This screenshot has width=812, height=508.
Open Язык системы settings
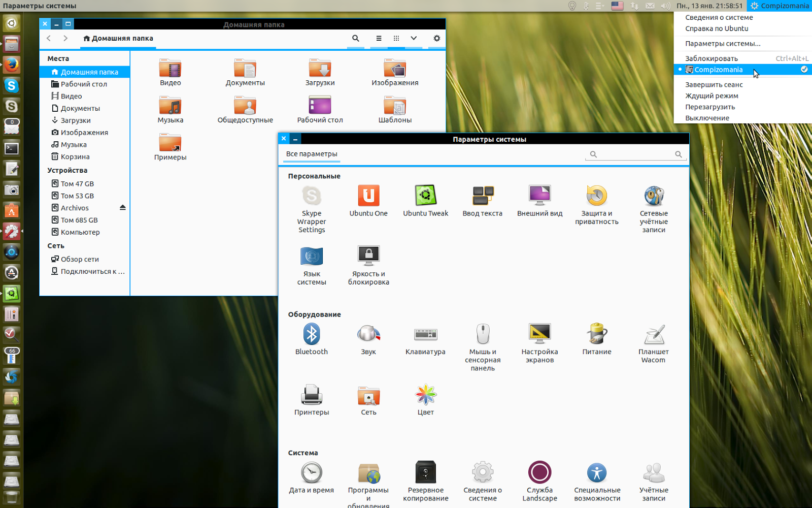point(312,266)
